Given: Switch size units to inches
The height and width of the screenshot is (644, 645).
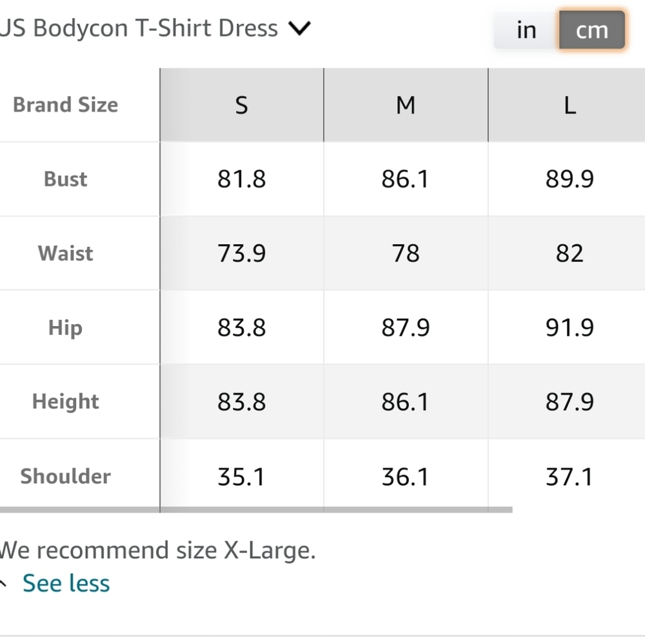Looking at the screenshot, I should click(x=526, y=30).
